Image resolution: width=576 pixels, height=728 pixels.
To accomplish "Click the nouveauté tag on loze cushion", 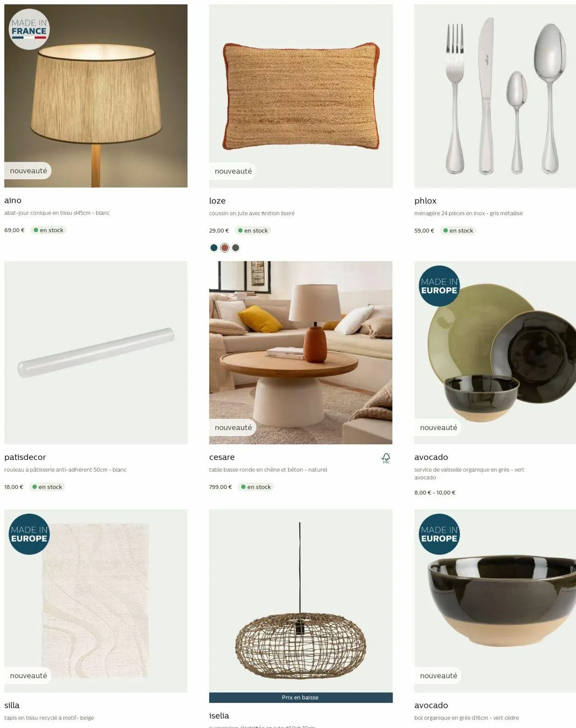I will pos(233,171).
